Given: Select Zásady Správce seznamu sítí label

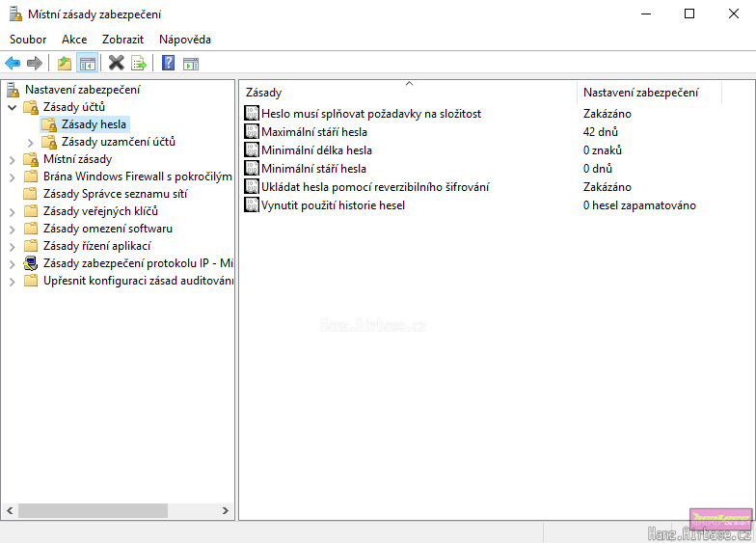Looking at the screenshot, I should (116, 194).
